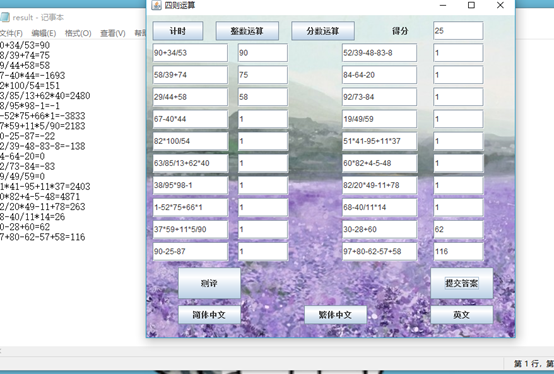Click answer field next to 67-40*44
Image resolution: width=554 pixels, height=374 pixels.
(263, 119)
